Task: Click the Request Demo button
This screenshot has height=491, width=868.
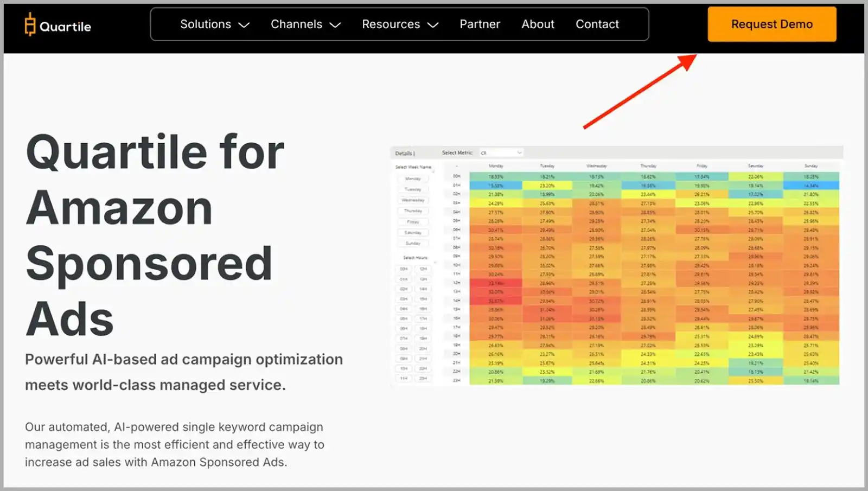Action: pos(771,24)
